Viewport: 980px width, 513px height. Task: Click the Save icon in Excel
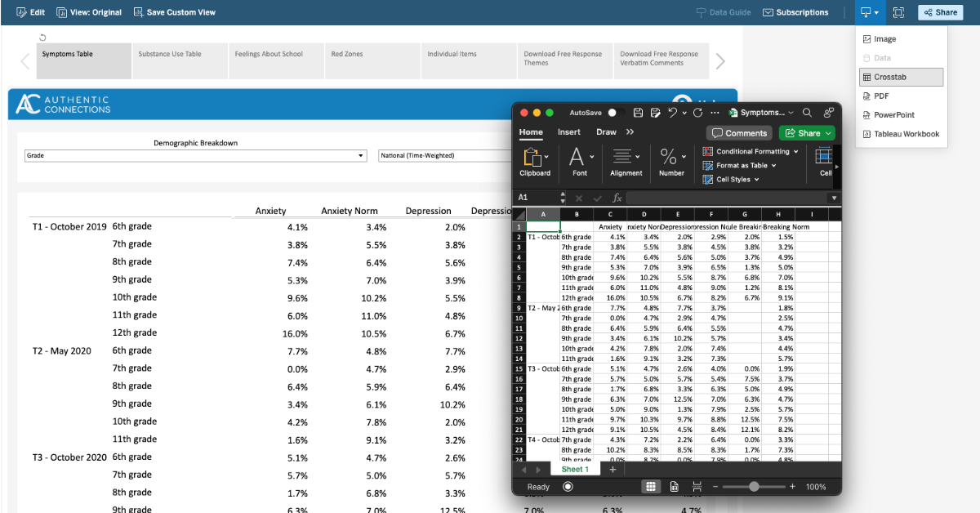pos(638,113)
